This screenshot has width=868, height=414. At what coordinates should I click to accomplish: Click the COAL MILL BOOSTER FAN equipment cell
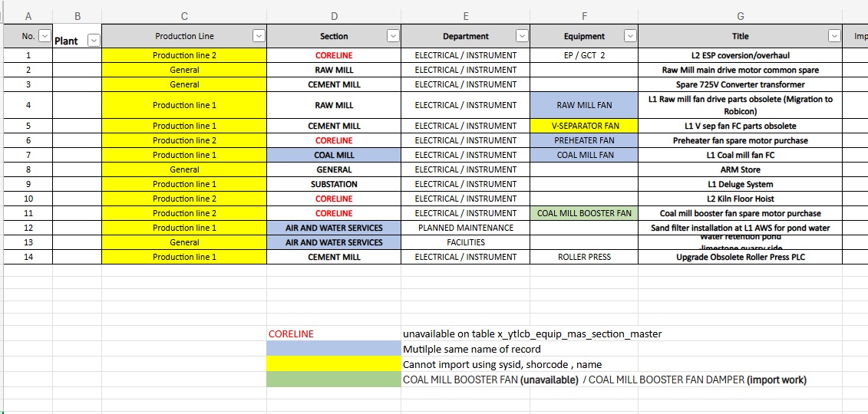[x=584, y=213]
